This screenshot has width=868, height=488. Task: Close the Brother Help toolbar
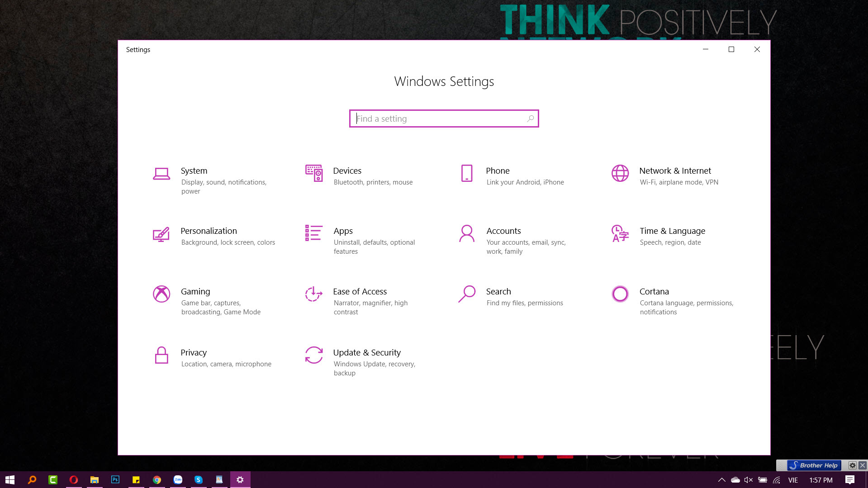pyautogui.click(x=863, y=465)
